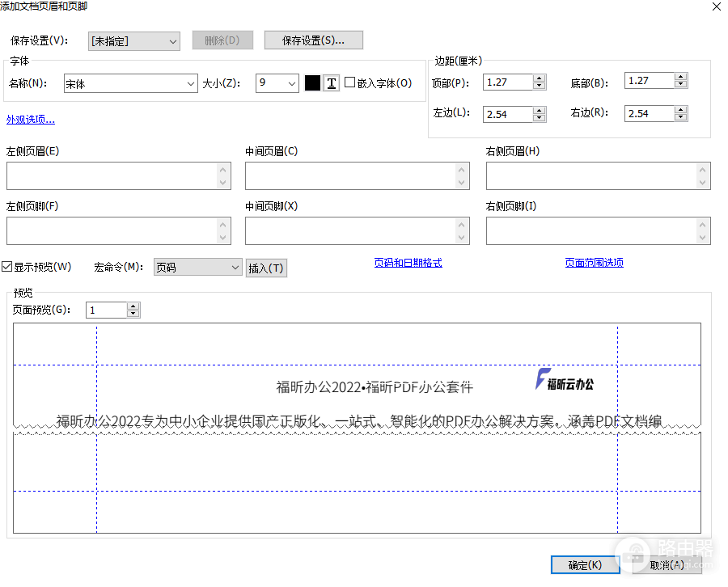Screen dimensions: 728x587
Task: Open the appearance options link
Action: [31, 120]
